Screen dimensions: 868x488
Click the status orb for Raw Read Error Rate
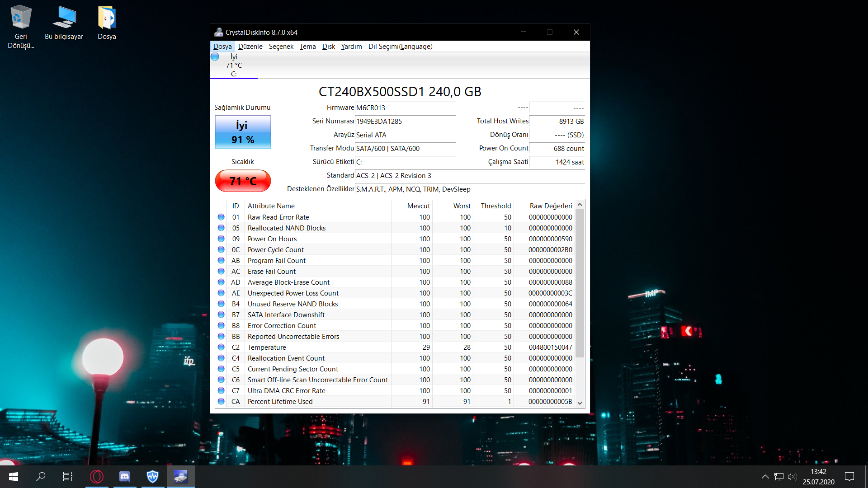pos(221,217)
